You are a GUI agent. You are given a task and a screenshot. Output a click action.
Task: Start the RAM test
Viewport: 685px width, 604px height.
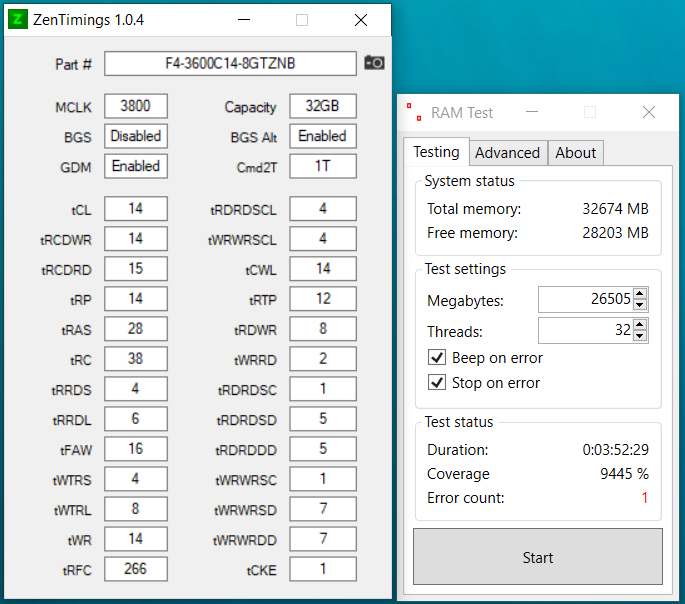point(538,557)
